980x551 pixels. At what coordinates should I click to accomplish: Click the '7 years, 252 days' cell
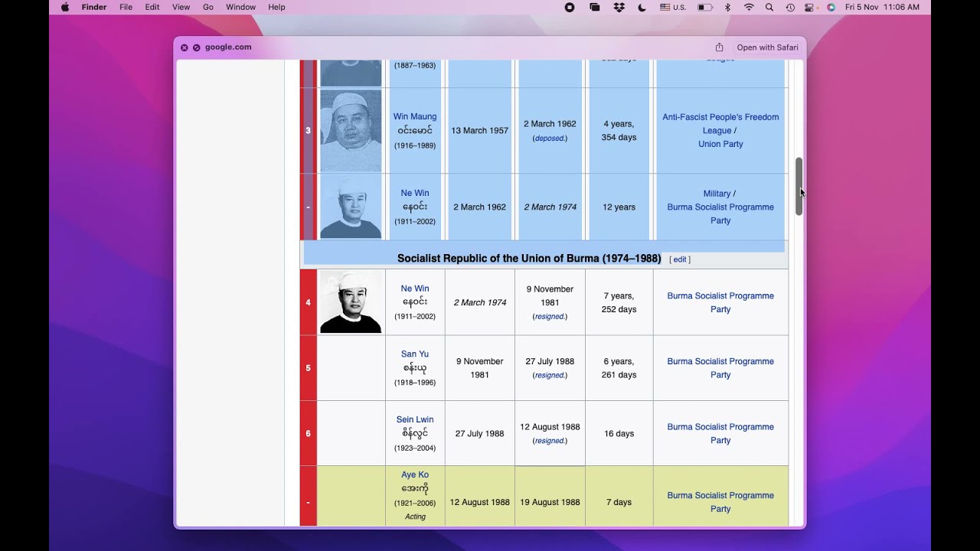point(619,302)
